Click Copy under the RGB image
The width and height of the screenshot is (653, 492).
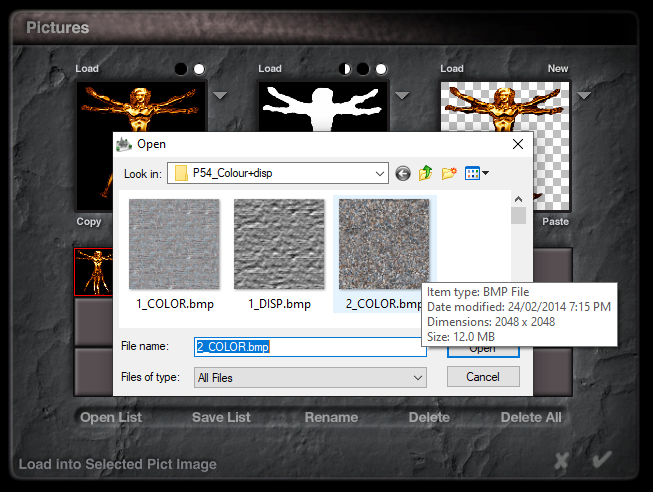89,222
